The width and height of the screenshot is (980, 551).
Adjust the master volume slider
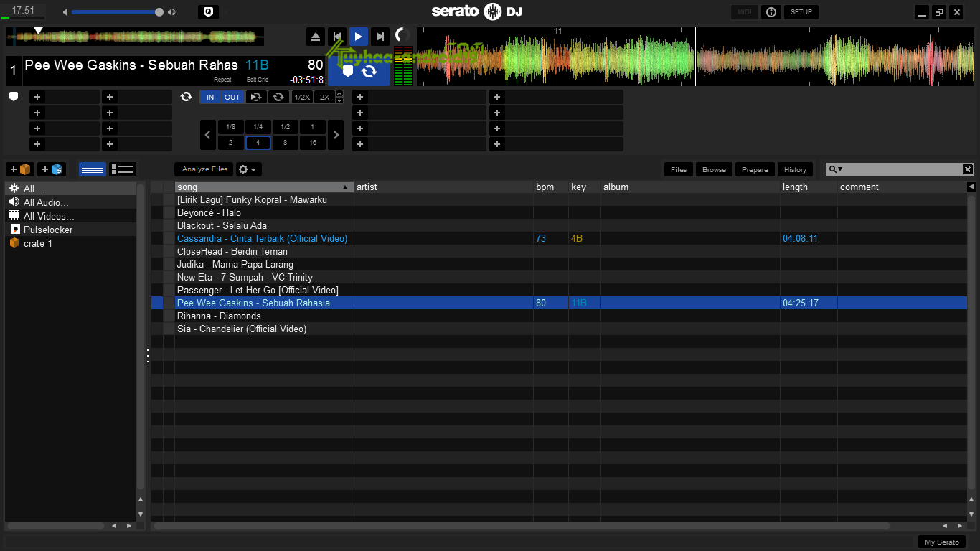pyautogui.click(x=118, y=12)
